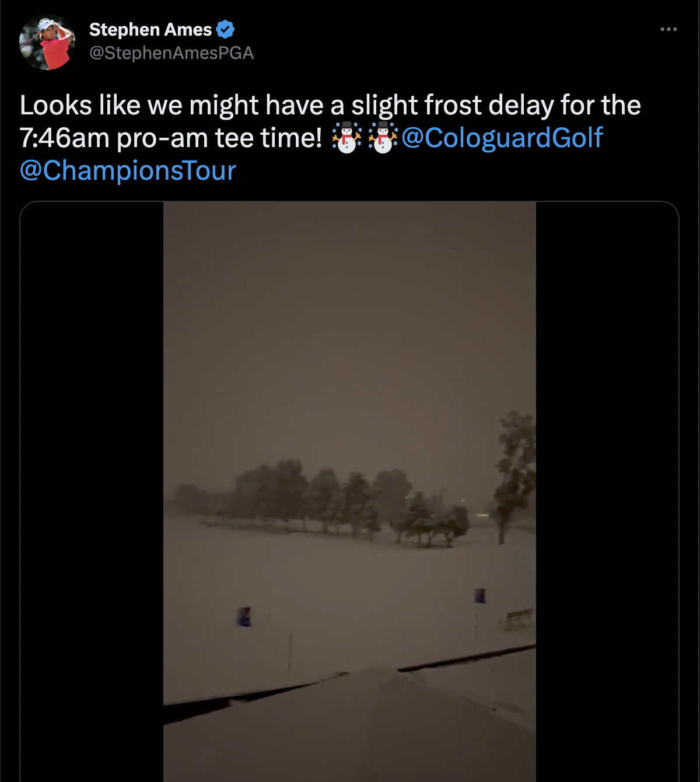The width and height of the screenshot is (700, 782).
Task: Click the tweet text about frost delay
Action: click(x=330, y=138)
